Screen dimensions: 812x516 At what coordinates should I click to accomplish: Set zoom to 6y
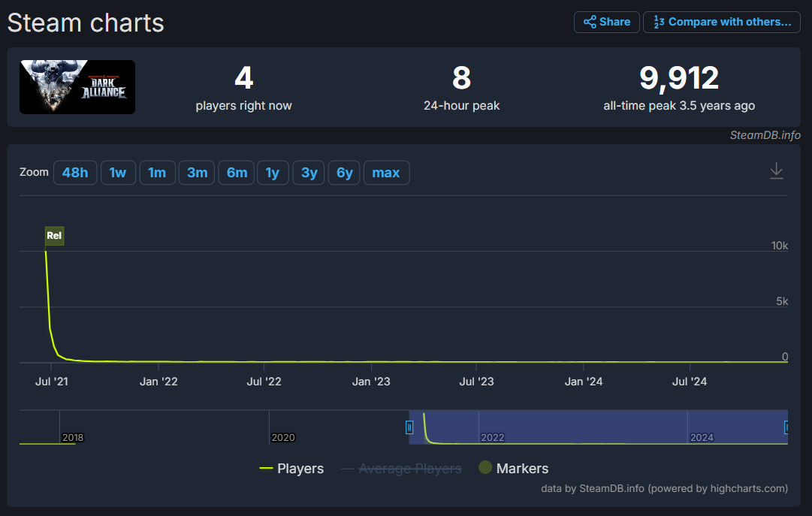pos(344,173)
